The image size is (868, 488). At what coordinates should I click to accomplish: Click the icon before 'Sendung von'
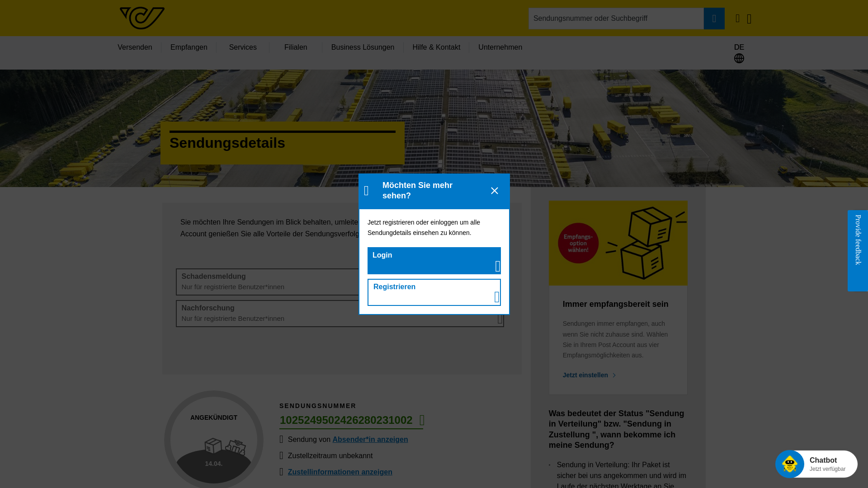click(282, 440)
